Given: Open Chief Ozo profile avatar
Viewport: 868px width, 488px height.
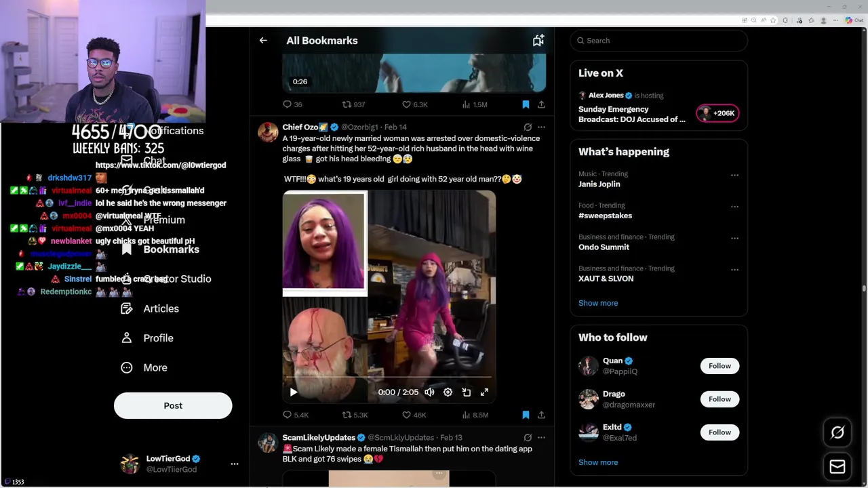Looking at the screenshot, I should (268, 132).
